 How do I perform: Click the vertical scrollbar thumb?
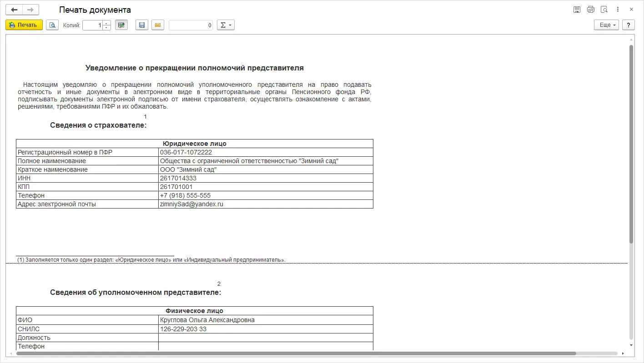[x=631, y=144]
